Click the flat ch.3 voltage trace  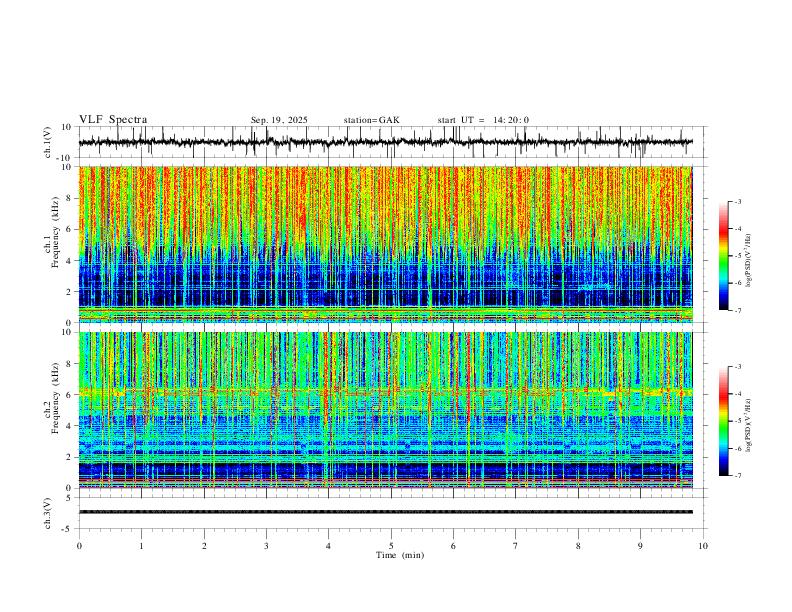(385, 512)
